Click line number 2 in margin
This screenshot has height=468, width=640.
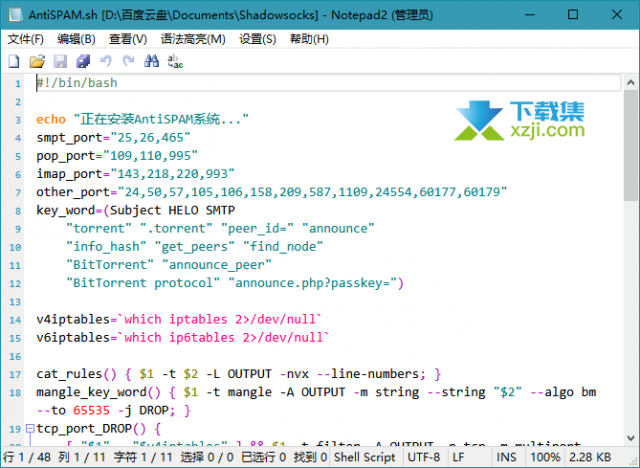(18, 102)
